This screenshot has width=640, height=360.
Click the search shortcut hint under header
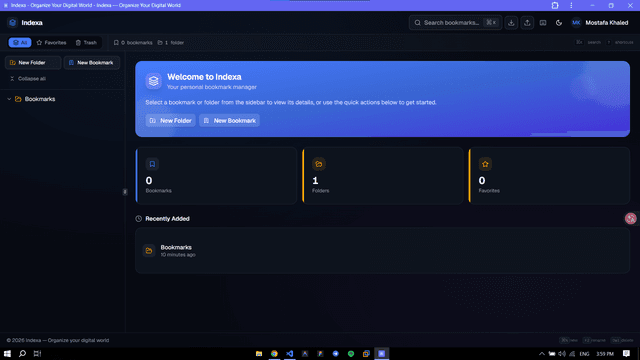588,42
